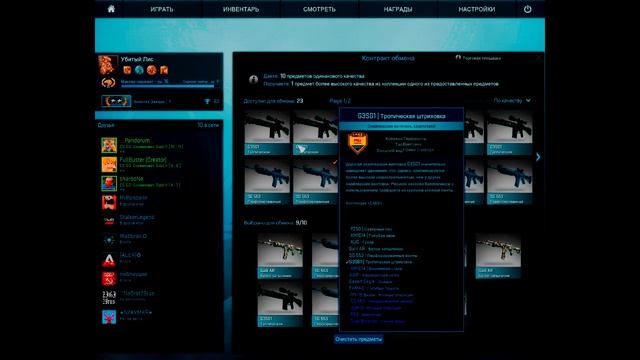Click the profile name Убитый Лис
This screenshot has height=360, width=640.
click(137, 59)
